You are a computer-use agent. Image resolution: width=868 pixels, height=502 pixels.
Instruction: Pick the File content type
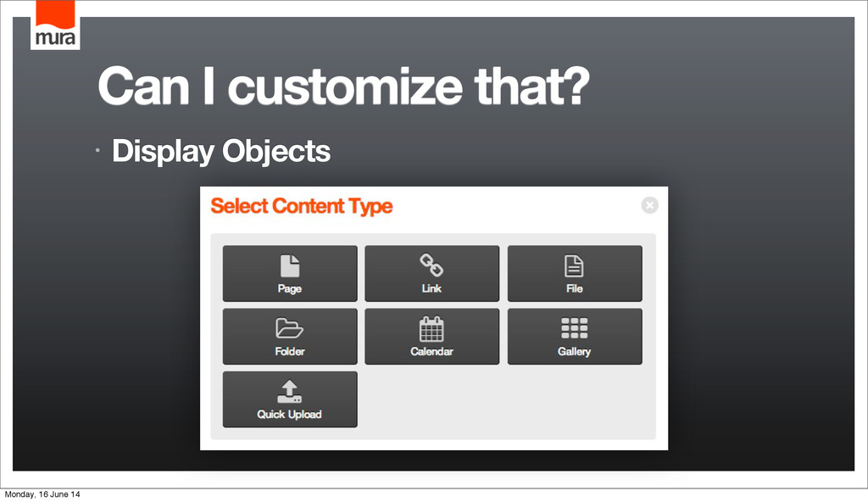coord(575,274)
